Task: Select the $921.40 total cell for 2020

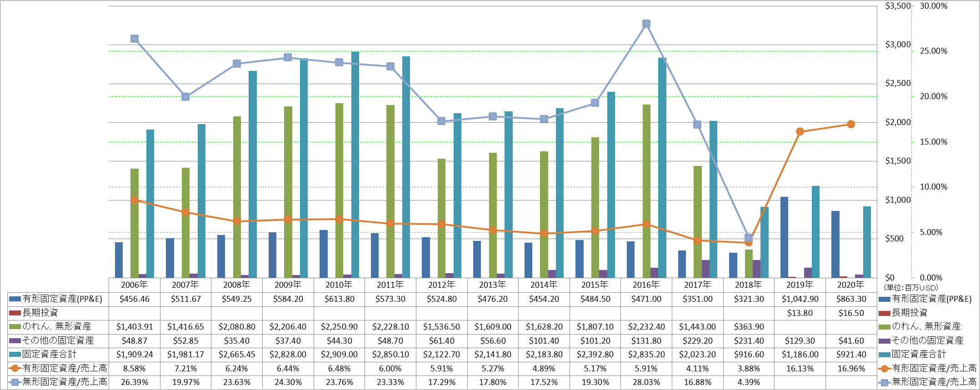Action: point(851,355)
